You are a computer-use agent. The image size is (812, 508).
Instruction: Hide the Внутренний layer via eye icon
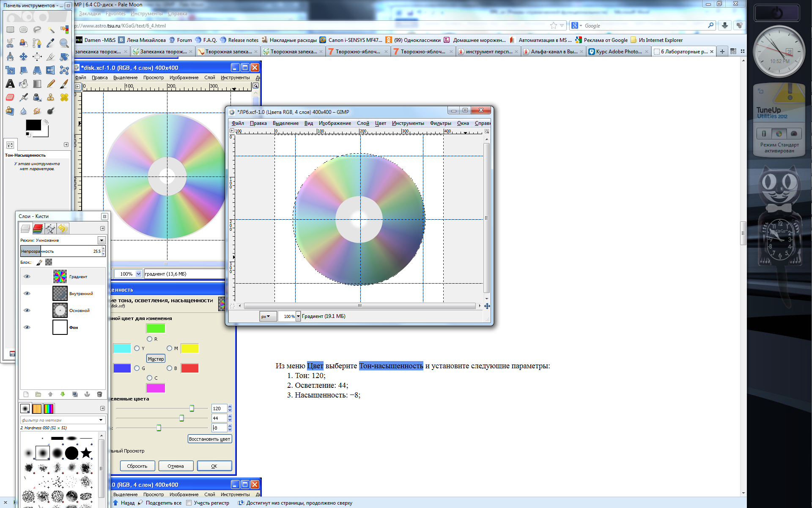coord(27,293)
